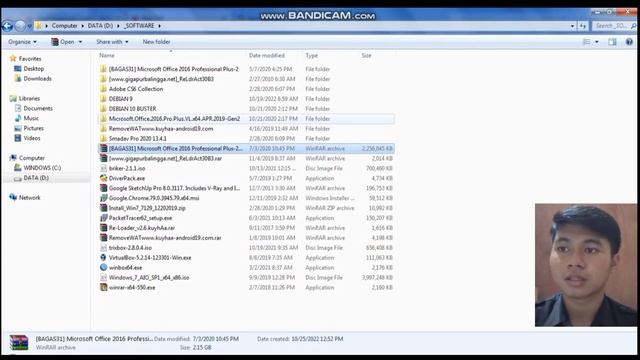Select the Install_Win7_7129 zip icon
Viewport: 640px width, 360px height.
[x=104, y=208]
